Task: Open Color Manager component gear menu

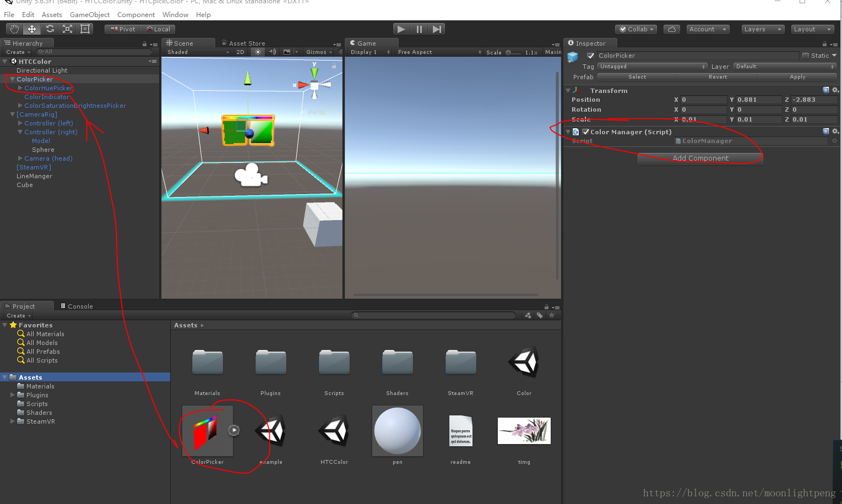Action: pyautogui.click(x=835, y=132)
